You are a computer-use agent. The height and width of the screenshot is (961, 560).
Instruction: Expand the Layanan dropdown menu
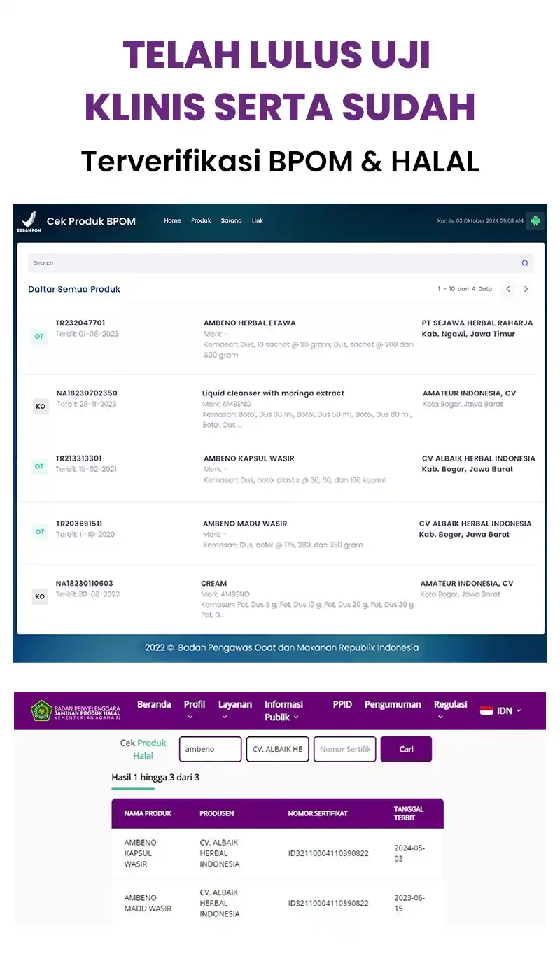coord(235,710)
